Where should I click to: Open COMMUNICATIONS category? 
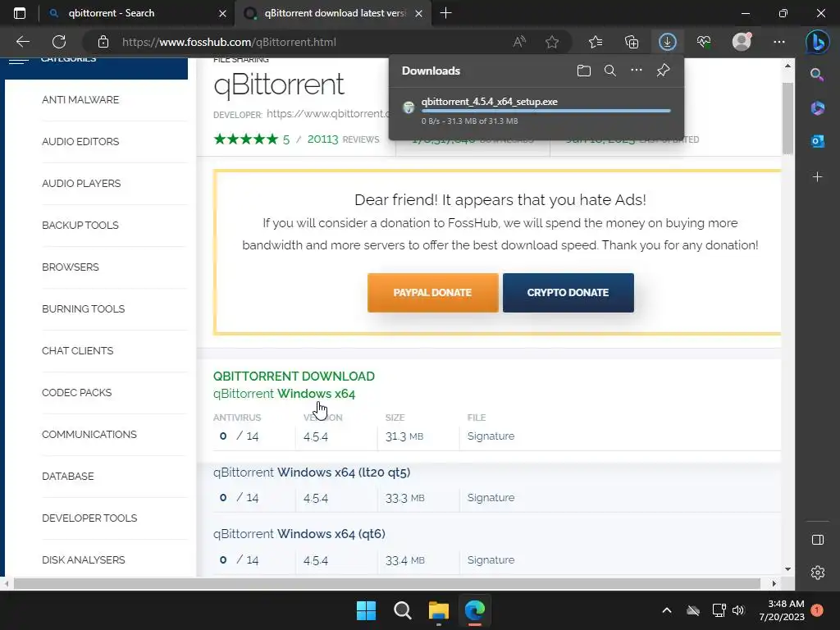click(89, 434)
